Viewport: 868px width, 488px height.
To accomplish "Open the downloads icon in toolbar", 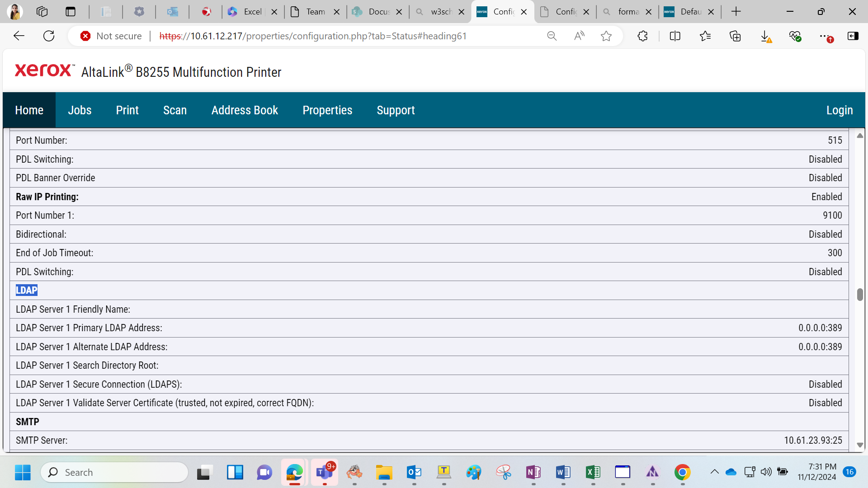I will (x=765, y=36).
